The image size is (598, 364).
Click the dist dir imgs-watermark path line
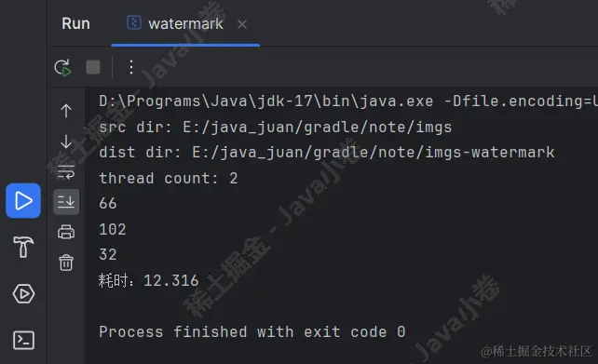326,153
